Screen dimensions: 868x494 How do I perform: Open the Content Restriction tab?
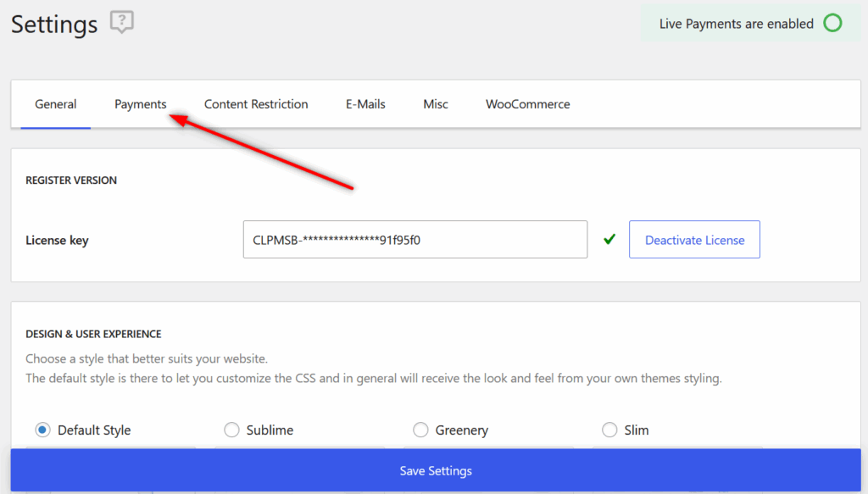(x=256, y=103)
